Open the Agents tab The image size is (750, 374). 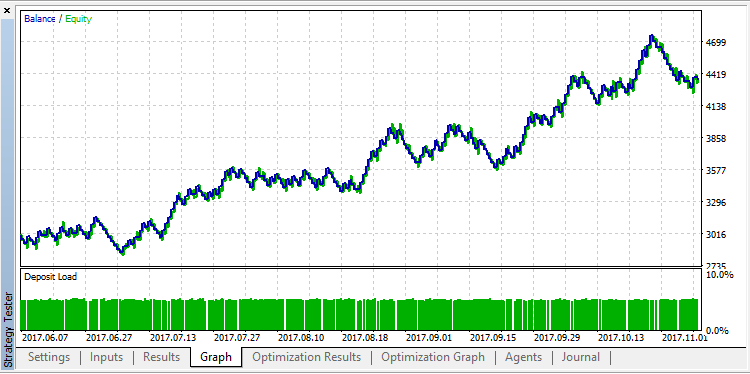pos(524,357)
